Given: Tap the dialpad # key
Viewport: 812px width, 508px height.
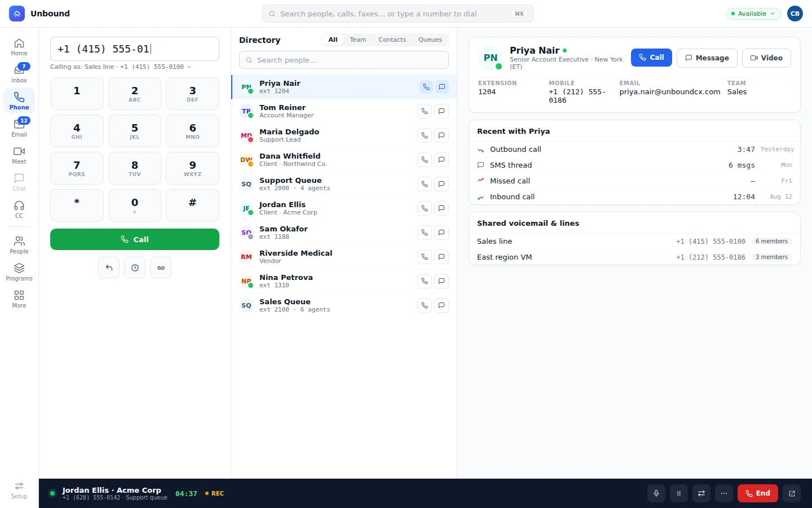Looking at the screenshot, I should (x=192, y=205).
